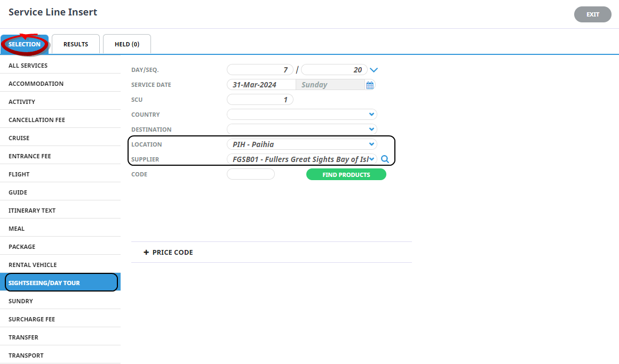Open the Held (0) tab
Screen dimensions: 619x364
click(127, 44)
